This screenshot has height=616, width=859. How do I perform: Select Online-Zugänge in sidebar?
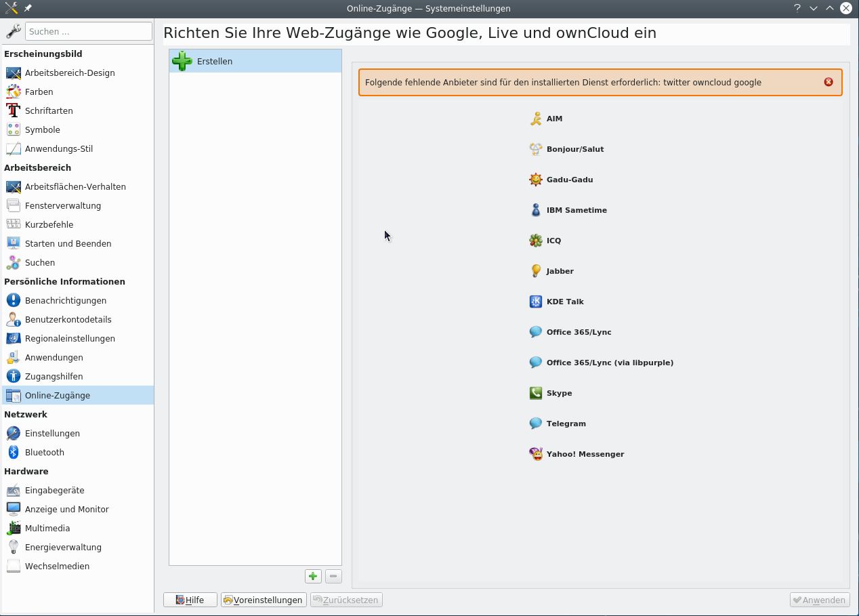(78, 395)
